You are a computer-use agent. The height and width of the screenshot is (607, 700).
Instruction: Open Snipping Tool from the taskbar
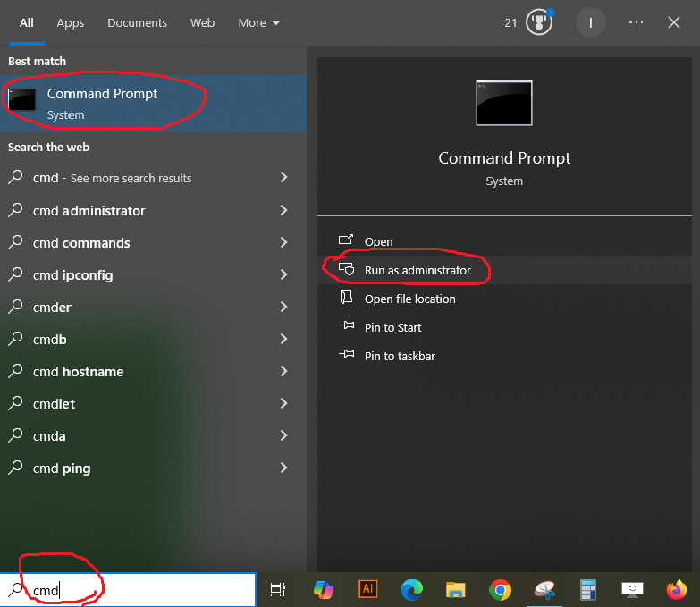544,590
